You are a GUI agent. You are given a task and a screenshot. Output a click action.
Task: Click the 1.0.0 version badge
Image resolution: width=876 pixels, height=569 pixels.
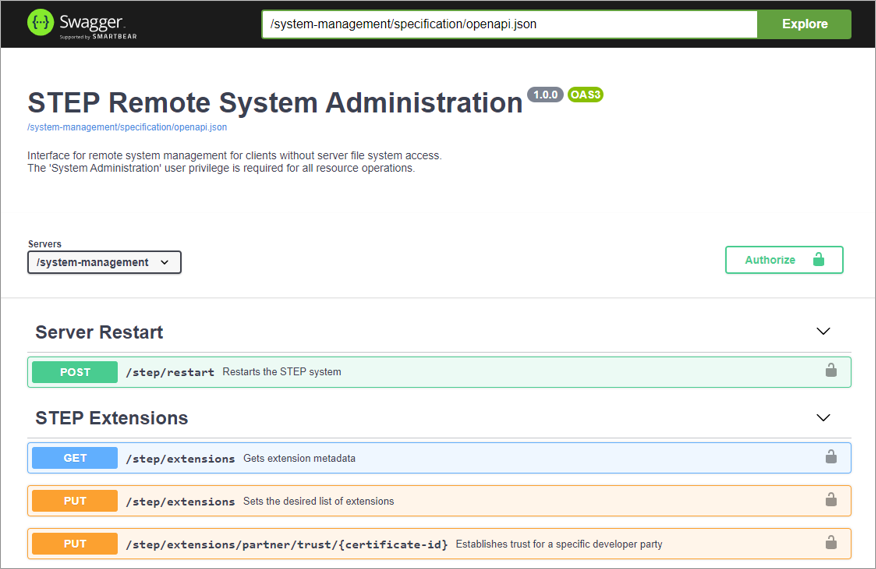545,95
